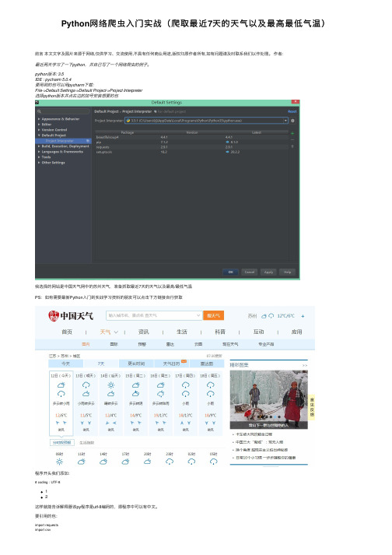Click the rain icon under 23时
The height and width of the screenshot is (555, 392).
170,462
